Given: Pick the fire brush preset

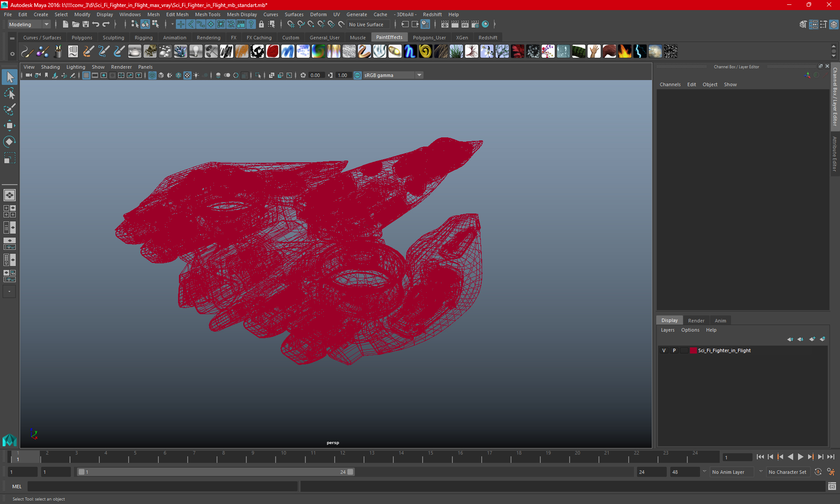Looking at the screenshot, I should 624,52.
